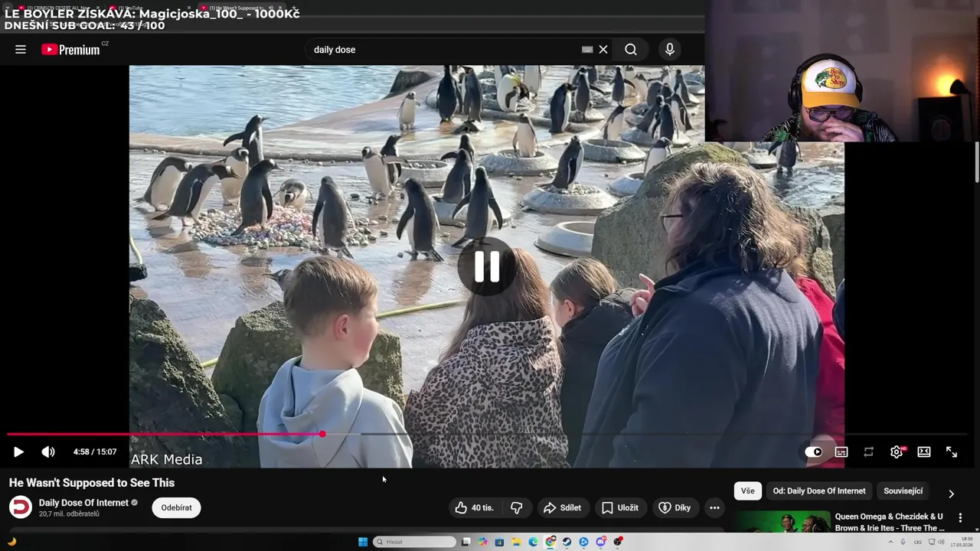This screenshot has width=980, height=551.
Task: Open three-dot menu for Queen Omega video
Action: click(960, 518)
